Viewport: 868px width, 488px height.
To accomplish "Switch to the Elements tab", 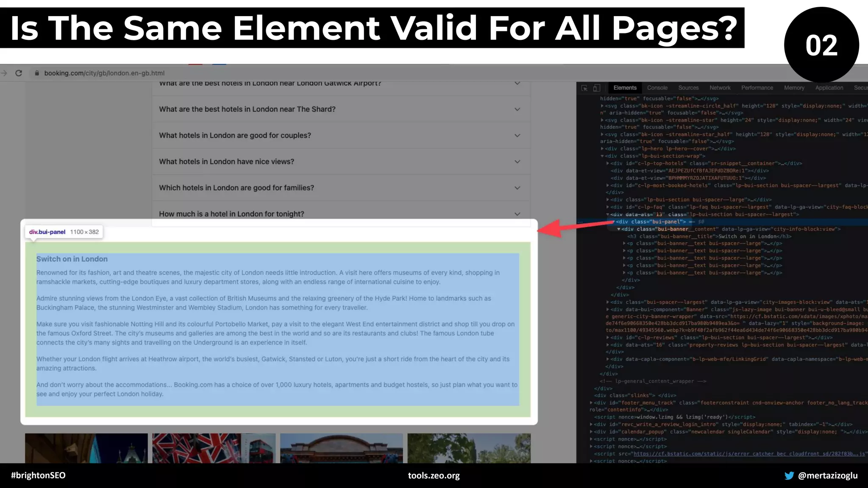I will (625, 88).
